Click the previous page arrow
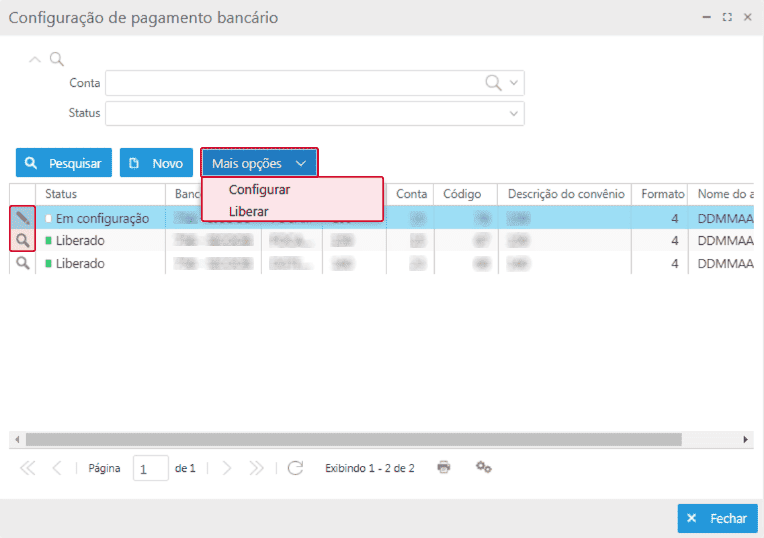 coord(57,468)
